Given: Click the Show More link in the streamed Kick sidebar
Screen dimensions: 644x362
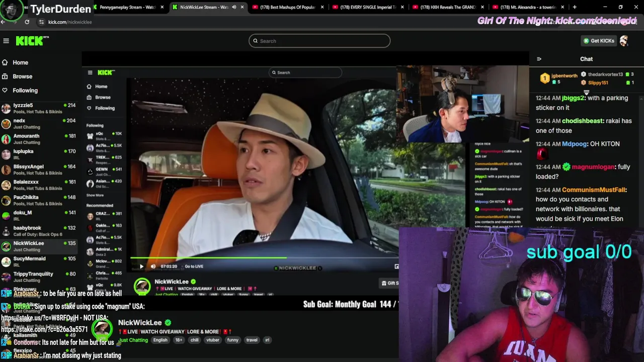Looking at the screenshot, I should pos(95,195).
